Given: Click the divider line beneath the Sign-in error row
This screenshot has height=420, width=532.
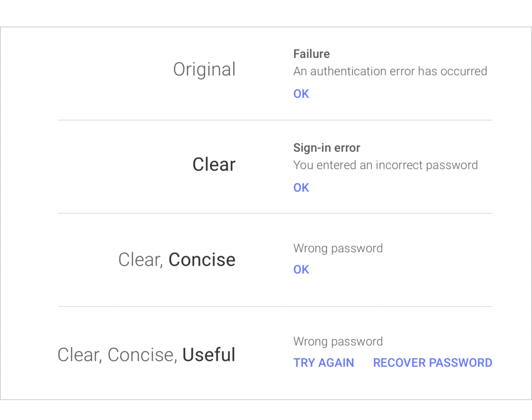Looking at the screenshot, I should click(274, 213).
